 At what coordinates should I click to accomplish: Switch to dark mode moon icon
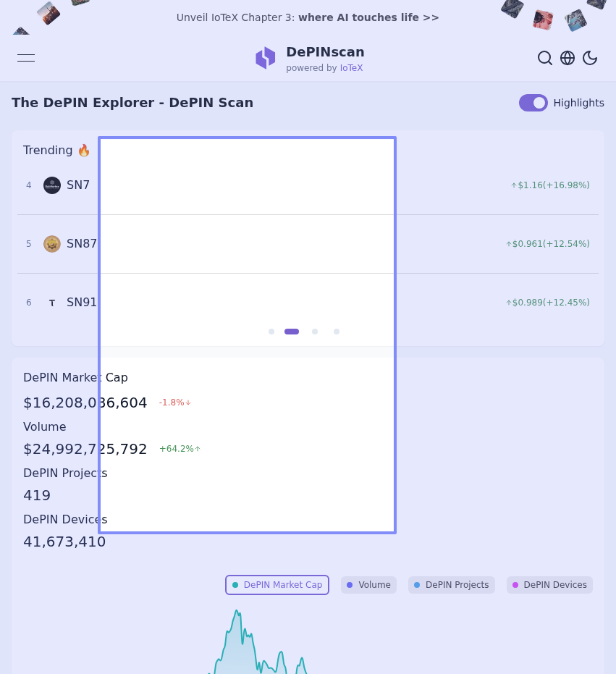pyautogui.click(x=590, y=58)
